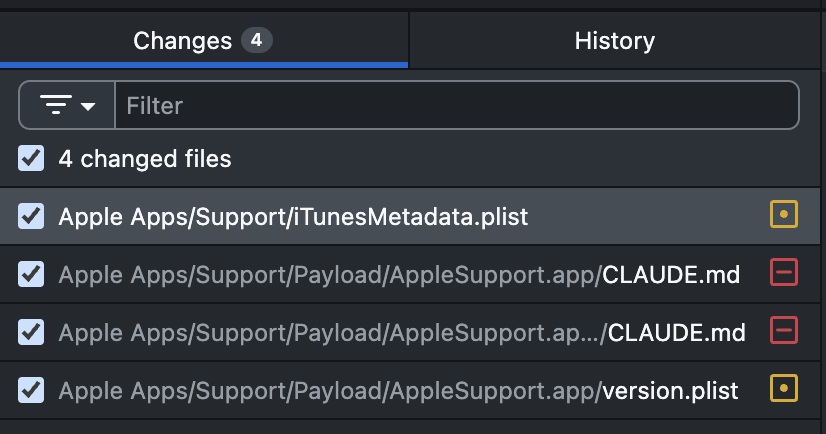
Task: Switch to the History tab
Action: 614,41
